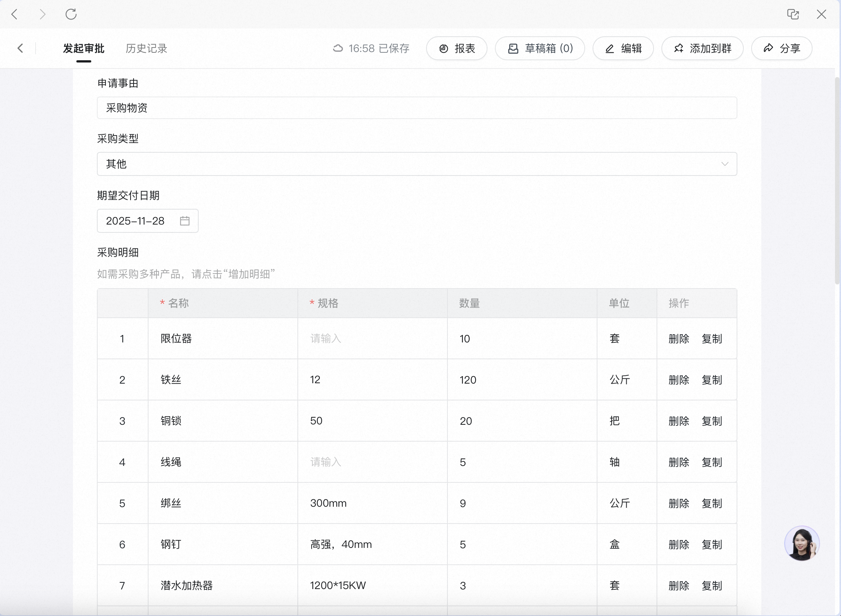Click quantity 10 in 限位器 row
841x616 pixels.
click(x=522, y=339)
